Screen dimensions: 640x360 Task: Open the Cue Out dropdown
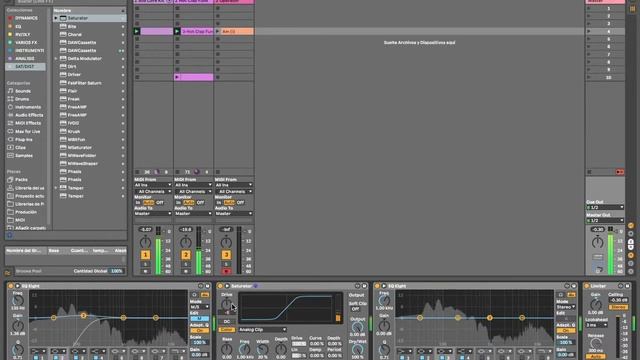click(605, 207)
